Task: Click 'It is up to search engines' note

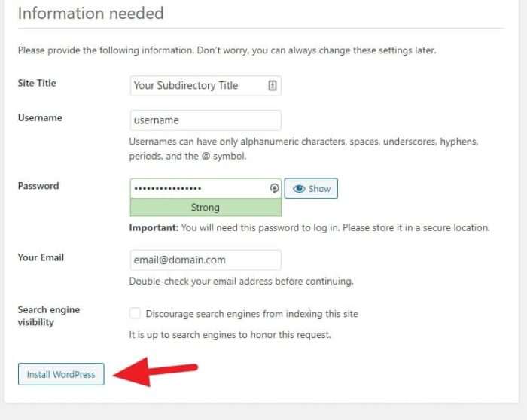Action: [230, 335]
